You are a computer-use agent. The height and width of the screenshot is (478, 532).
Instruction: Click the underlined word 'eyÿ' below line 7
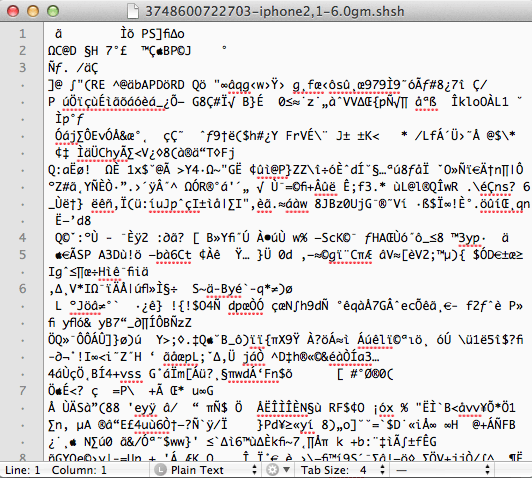click(x=146, y=408)
